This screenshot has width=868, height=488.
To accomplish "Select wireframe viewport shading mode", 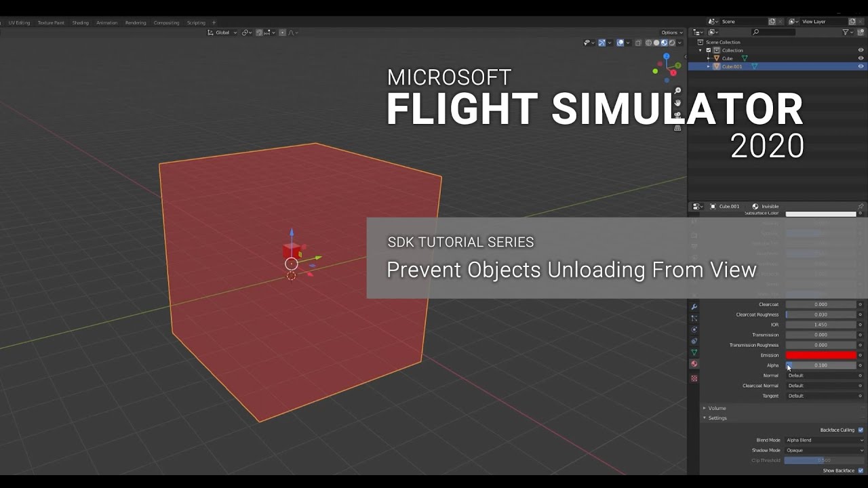I will point(648,43).
